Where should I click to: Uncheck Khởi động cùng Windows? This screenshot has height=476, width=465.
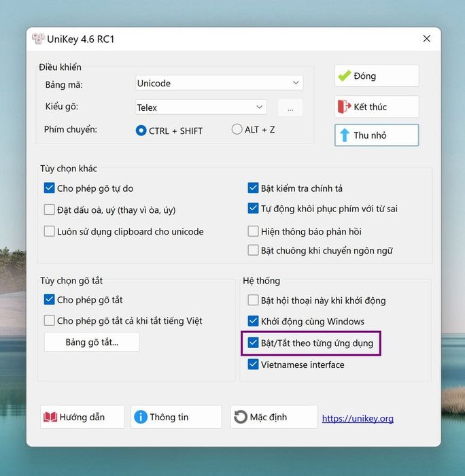click(x=253, y=322)
